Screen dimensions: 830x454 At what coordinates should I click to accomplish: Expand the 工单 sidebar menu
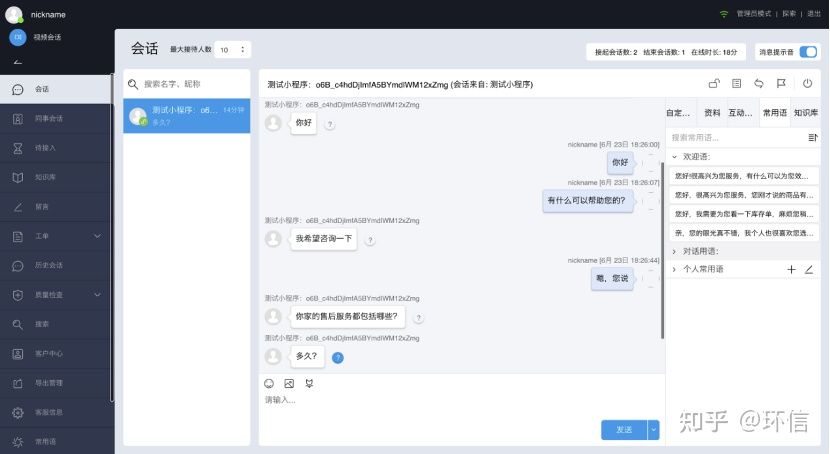97,236
